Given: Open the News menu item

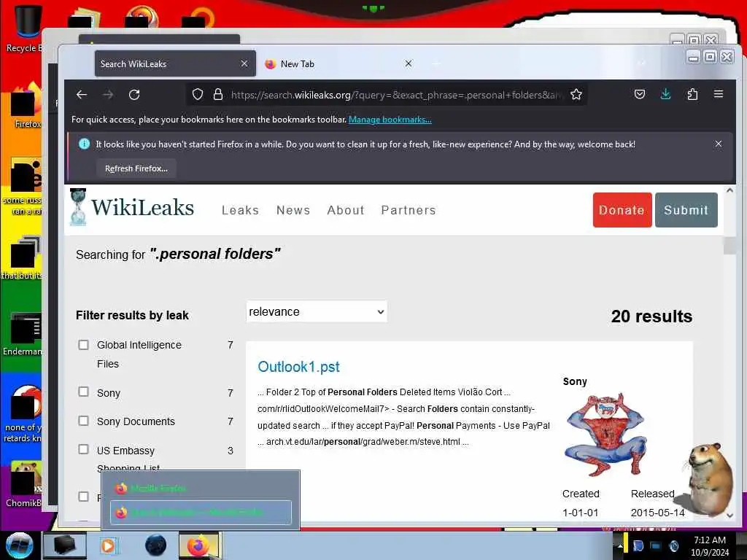Looking at the screenshot, I should point(293,210).
